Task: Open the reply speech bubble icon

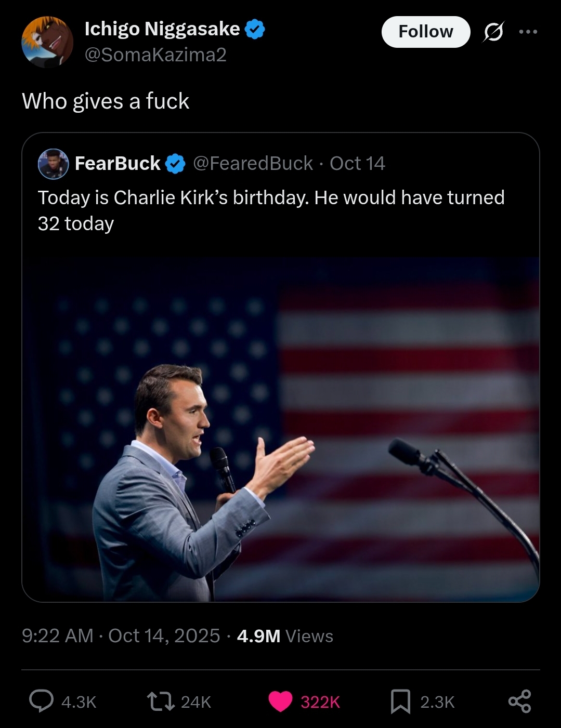Action: click(41, 701)
